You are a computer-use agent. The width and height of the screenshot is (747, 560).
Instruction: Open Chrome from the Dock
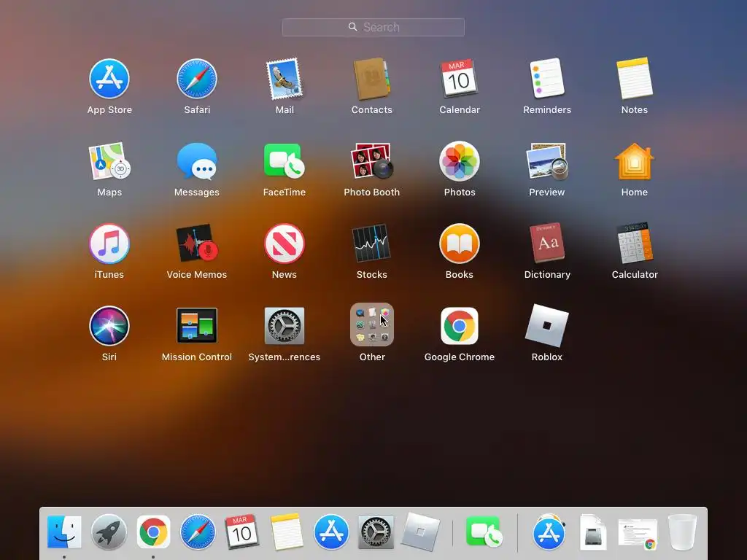pyautogui.click(x=153, y=532)
